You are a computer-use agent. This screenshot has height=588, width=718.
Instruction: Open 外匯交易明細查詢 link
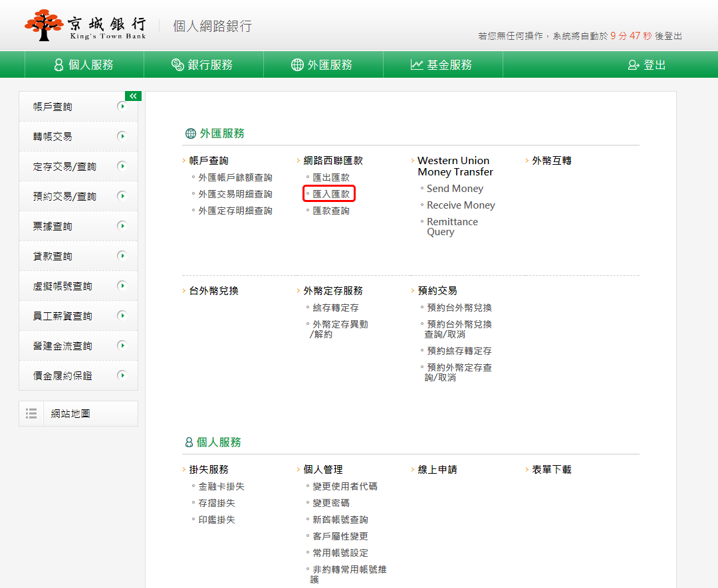[235, 194]
